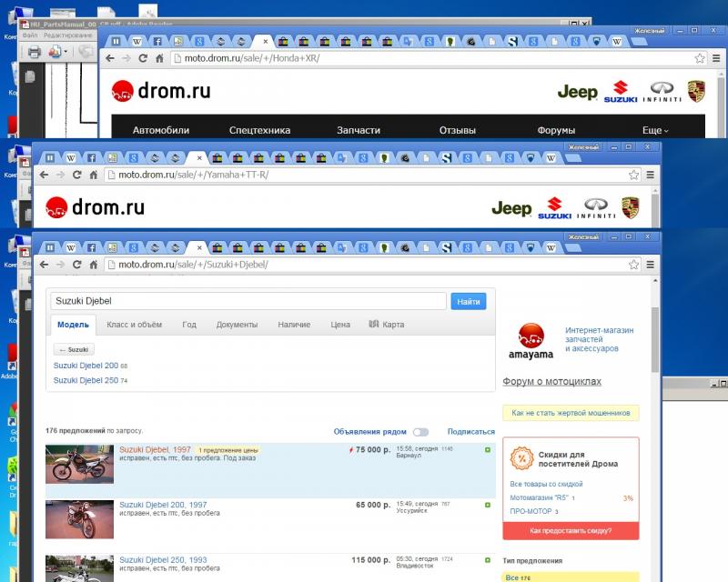Open the Все товары со скидкой link

coord(546,484)
